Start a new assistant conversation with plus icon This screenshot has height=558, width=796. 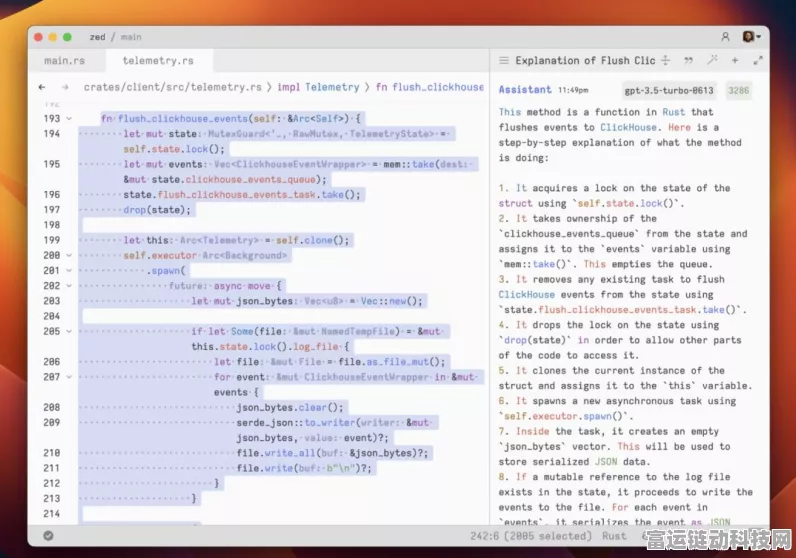pyautogui.click(x=735, y=60)
